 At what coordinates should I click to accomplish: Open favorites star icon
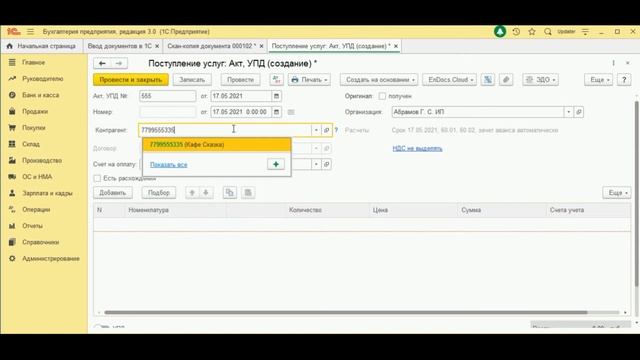click(532, 31)
